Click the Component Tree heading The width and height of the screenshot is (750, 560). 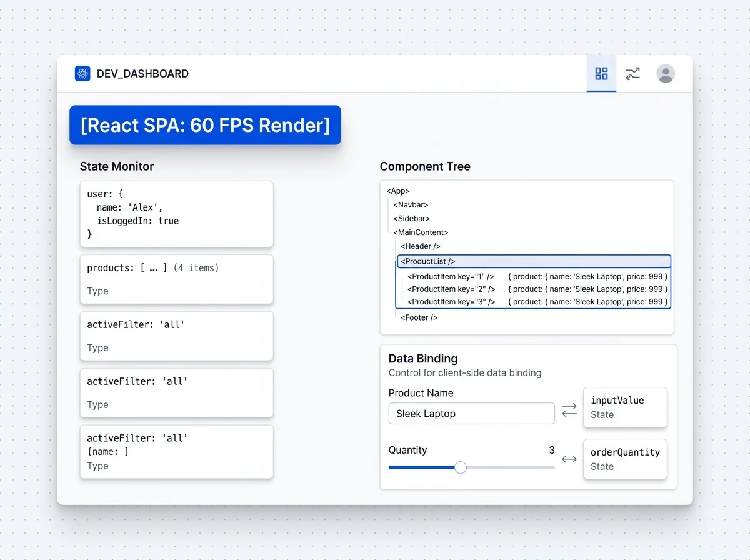[x=425, y=166]
